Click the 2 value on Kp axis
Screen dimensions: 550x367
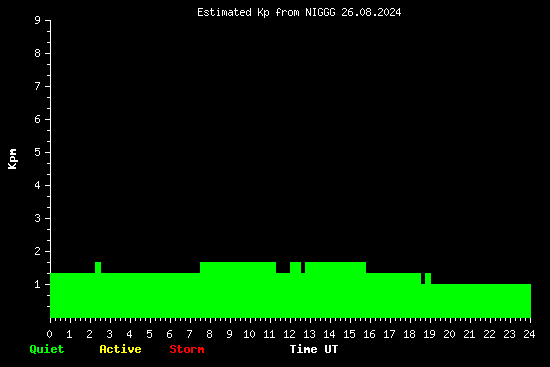[38, 251]
